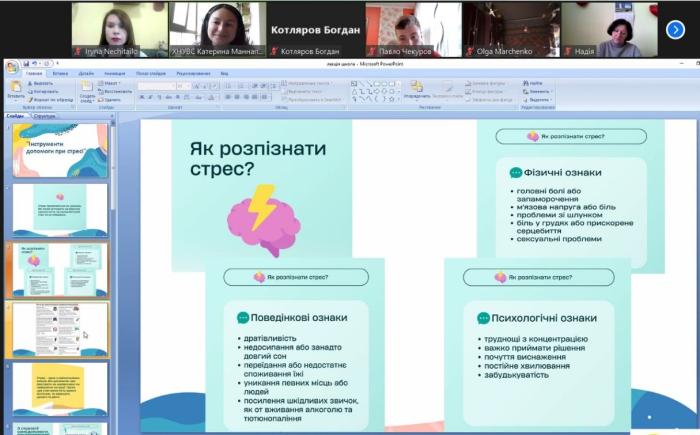Click the Save icon in quick access toolbar
700x435 pixels.
(x=24, y=64)
